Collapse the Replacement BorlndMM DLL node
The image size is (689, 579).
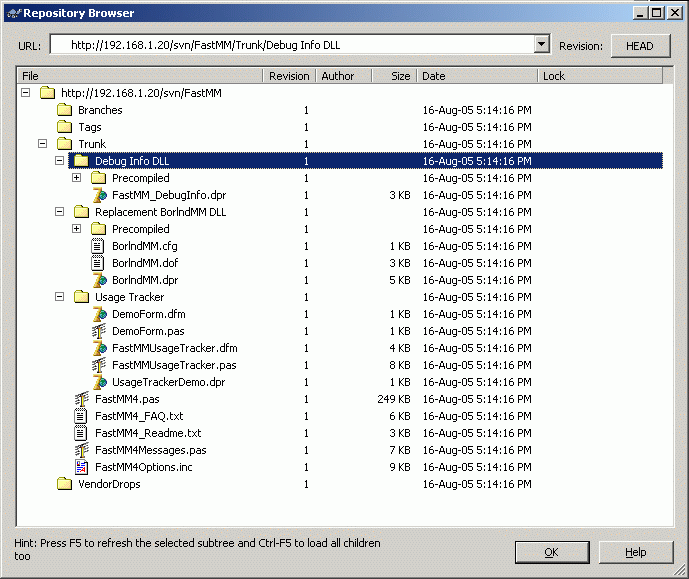point(60,212)
